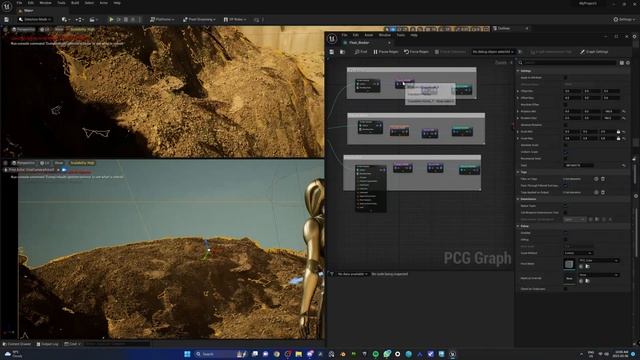The image size is (640, 360).
Task: Toggle the Uniform Scale checkbox
Action: point(565,152)
